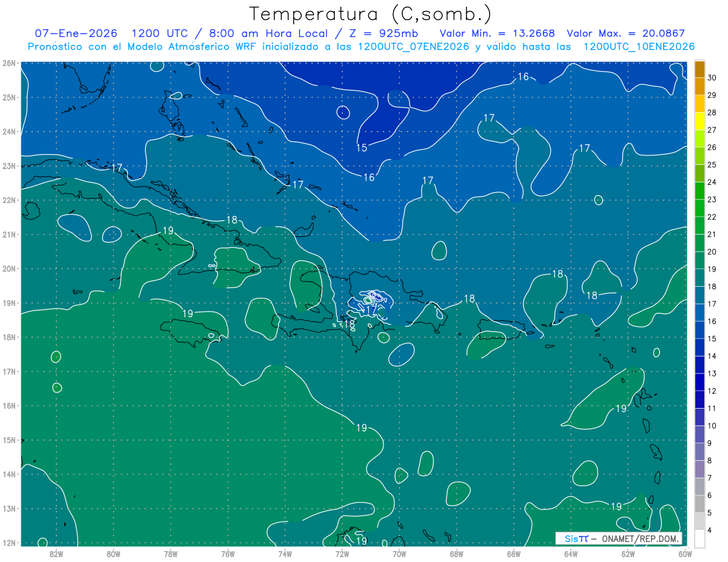Click the colorbar legend label "30"
Screen dimensions: 728x562
coord(712,78)
